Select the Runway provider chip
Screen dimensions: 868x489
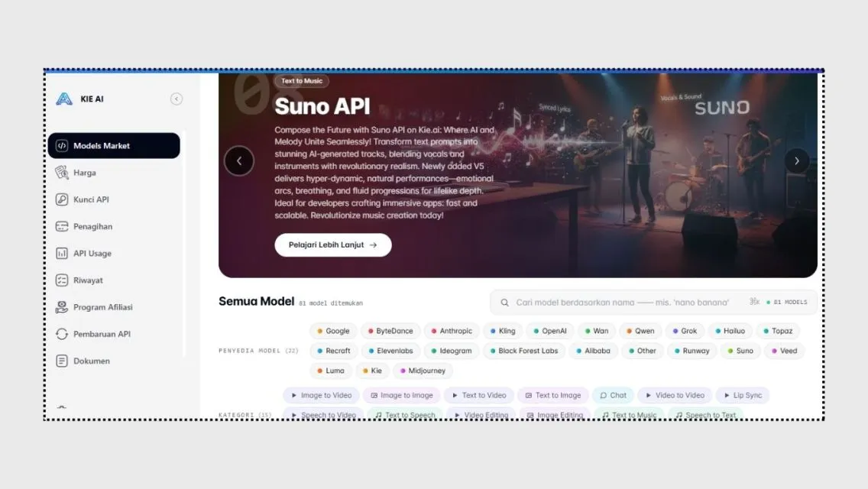[x=692, y=351]
